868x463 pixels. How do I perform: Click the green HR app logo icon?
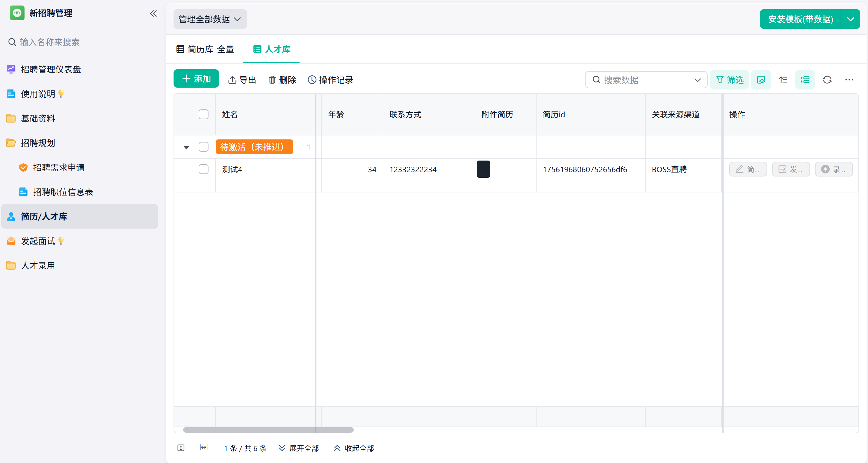[x=17, y=13]
